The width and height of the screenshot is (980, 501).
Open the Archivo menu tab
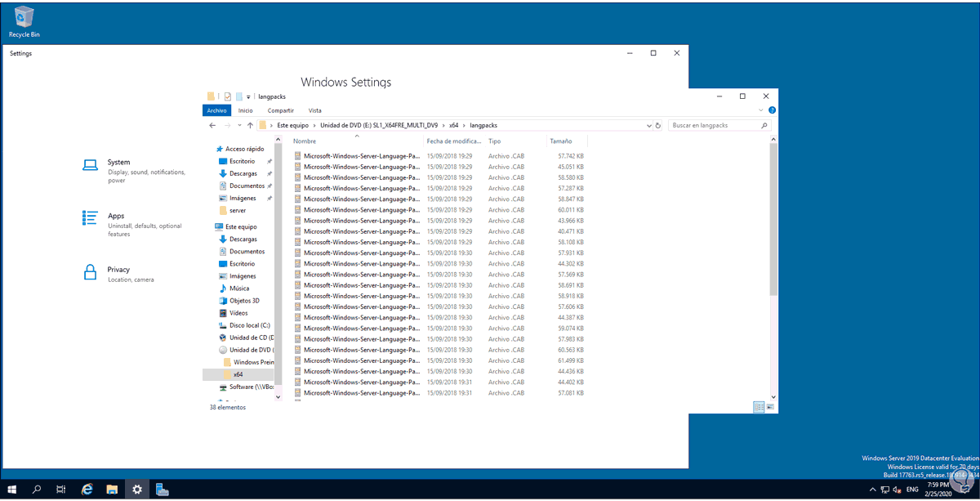[x=216, y=110]
